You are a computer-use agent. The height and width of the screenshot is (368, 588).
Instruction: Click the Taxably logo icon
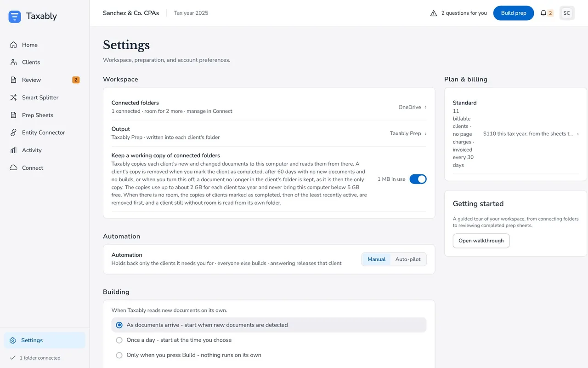(15, 17)
